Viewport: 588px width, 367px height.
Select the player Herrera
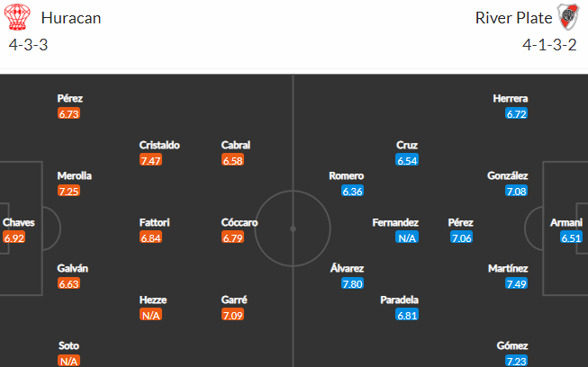(511, 98)
